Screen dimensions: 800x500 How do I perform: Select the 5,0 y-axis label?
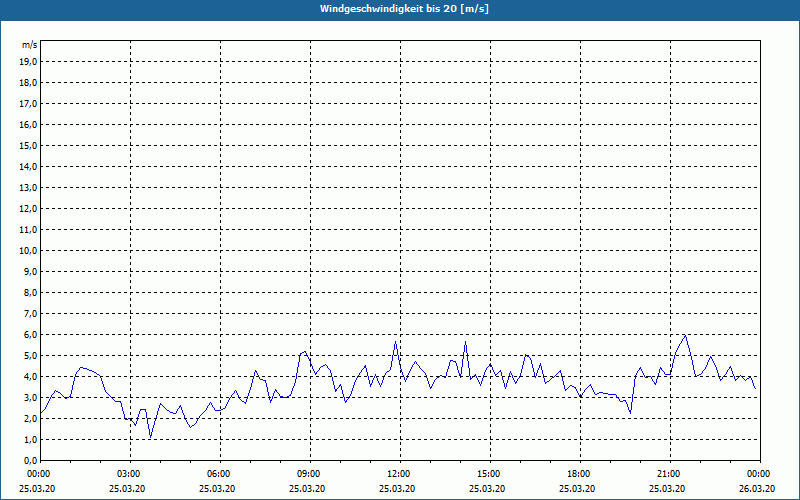(31, 356)
